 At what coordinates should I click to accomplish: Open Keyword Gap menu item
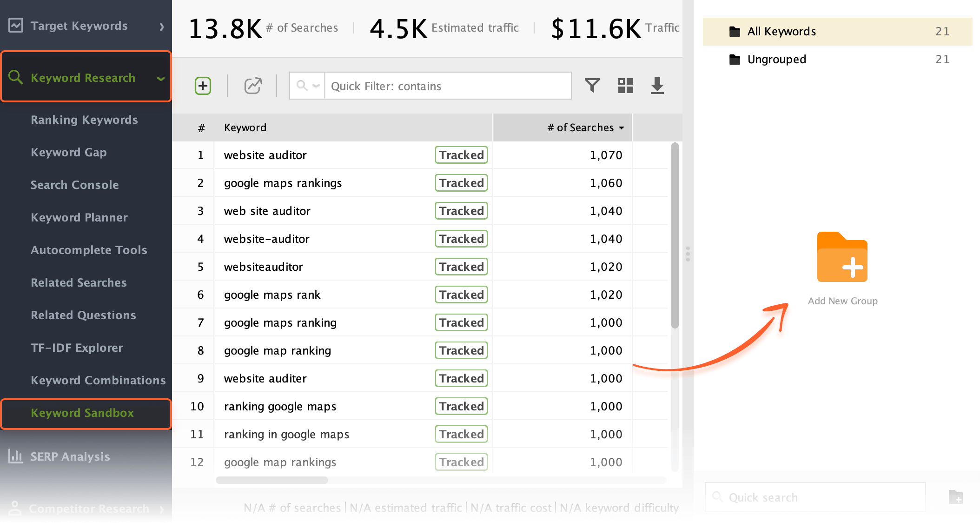69,152
